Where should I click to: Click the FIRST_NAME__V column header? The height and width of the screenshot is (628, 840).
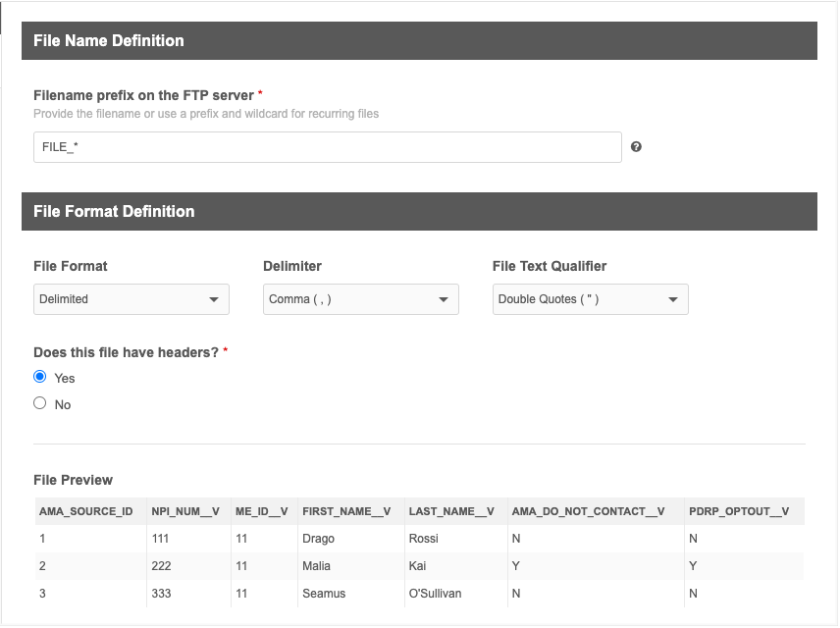pyautogui.click(x=346, y=511)
